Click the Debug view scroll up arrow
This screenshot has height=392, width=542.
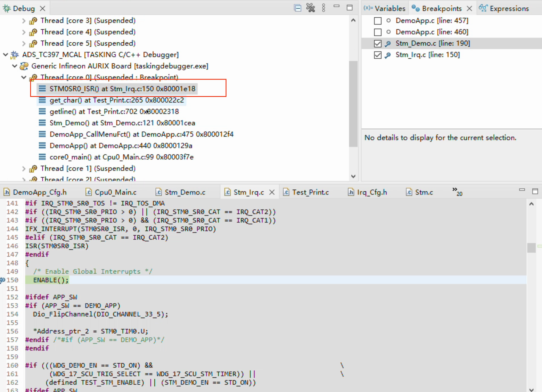353,20
